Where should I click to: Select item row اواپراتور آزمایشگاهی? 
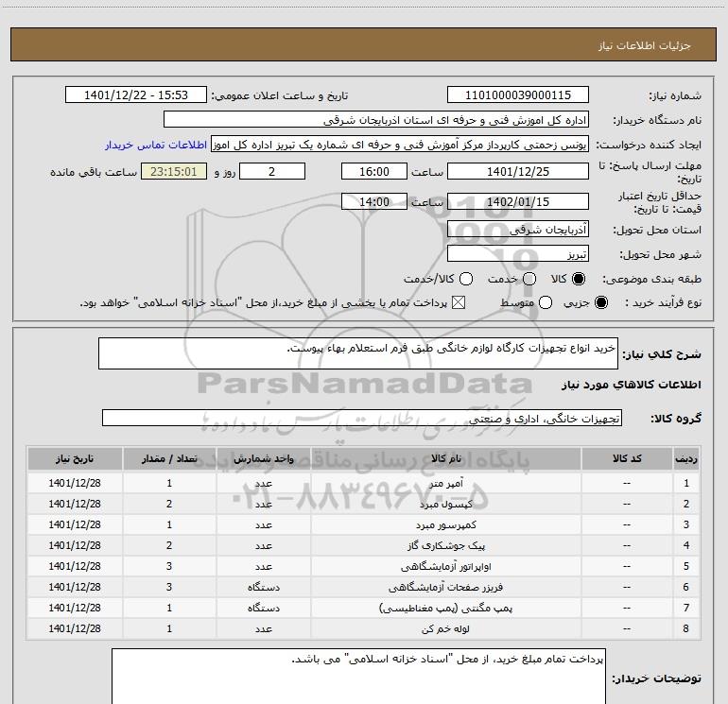(x=364, y=567)
